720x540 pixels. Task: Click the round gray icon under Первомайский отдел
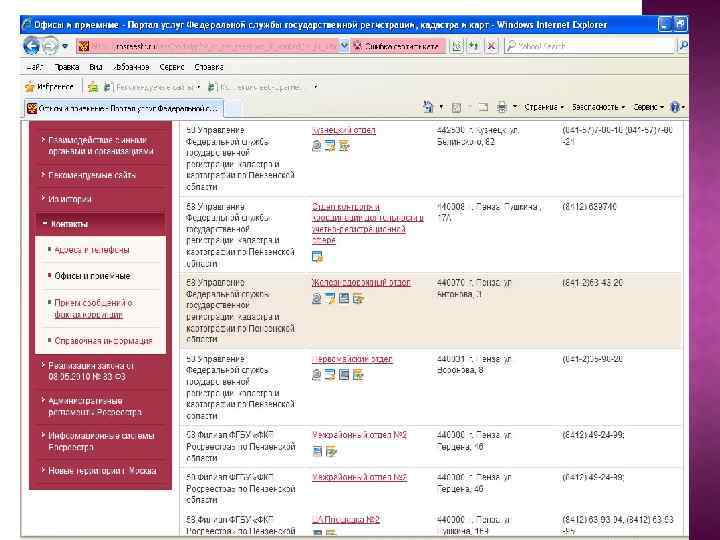[x=316, y=375]
